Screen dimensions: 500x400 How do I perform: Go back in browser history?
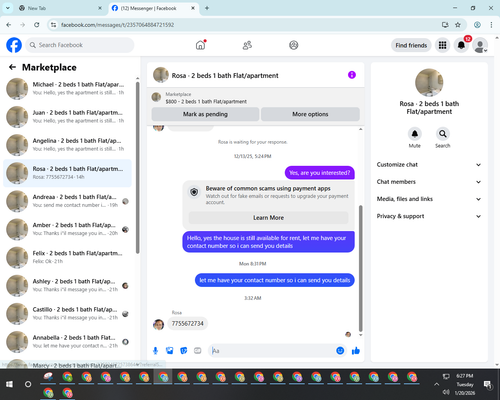pyautogui.click(x=9, y=25)
